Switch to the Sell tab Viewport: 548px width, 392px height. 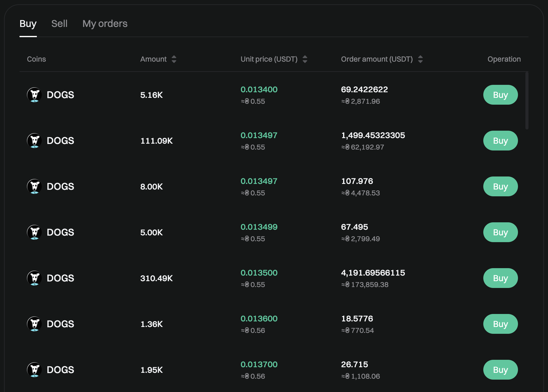(x=59, y=24)
